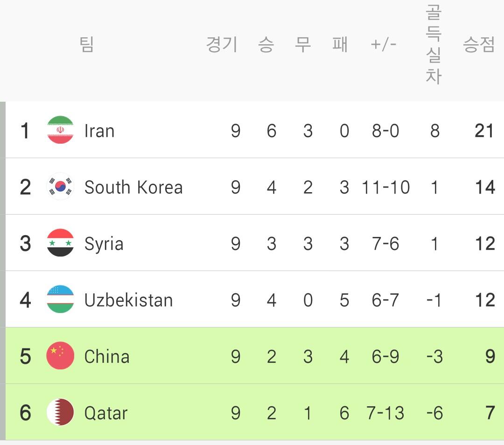Open the Uzbekistan team entry
504x445 pixels.
[x=128, y=300]
